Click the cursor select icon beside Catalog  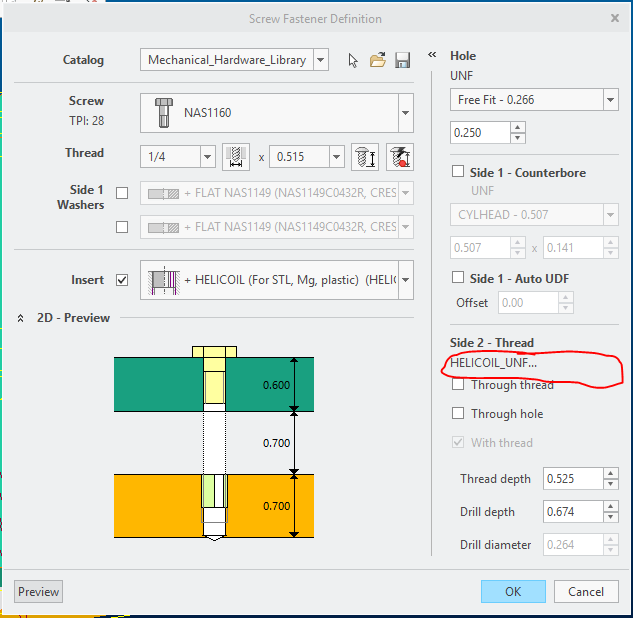click(x=353, y=60)
